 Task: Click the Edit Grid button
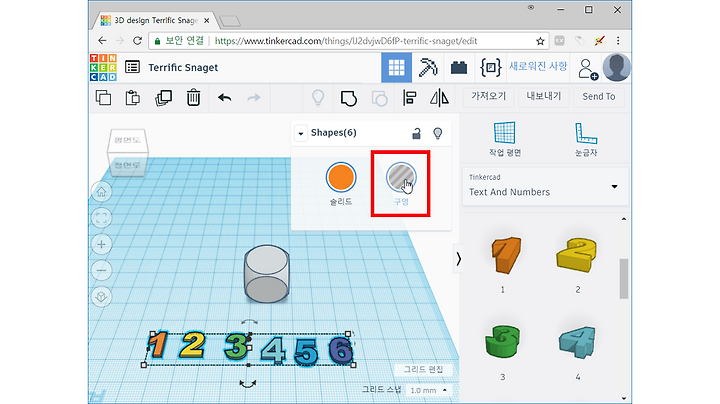(423, 370)
